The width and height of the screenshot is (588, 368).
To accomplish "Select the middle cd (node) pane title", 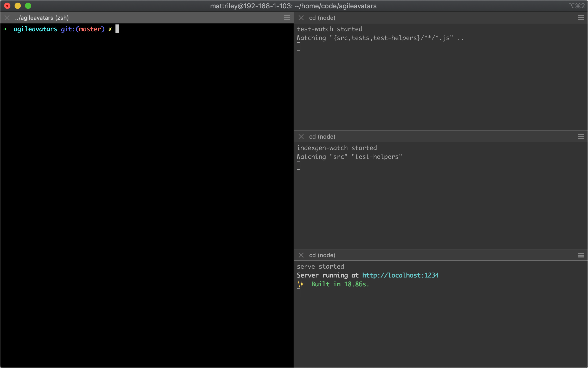I will pyautogui.click(x=322, y=137).
